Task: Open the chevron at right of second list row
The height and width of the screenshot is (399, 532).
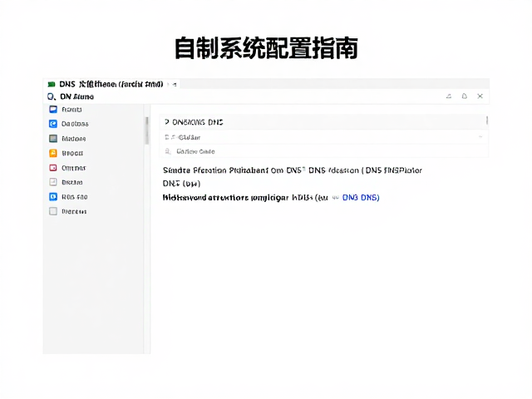Action: 480,136
